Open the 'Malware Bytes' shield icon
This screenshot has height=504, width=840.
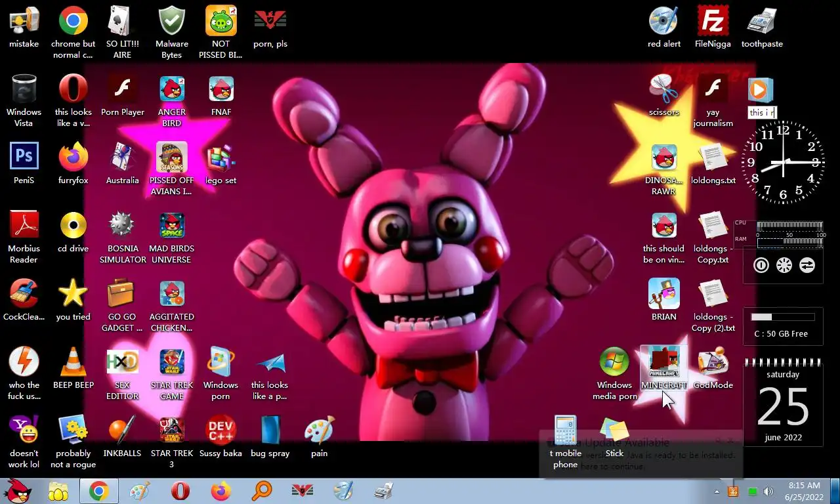[172, 33]
